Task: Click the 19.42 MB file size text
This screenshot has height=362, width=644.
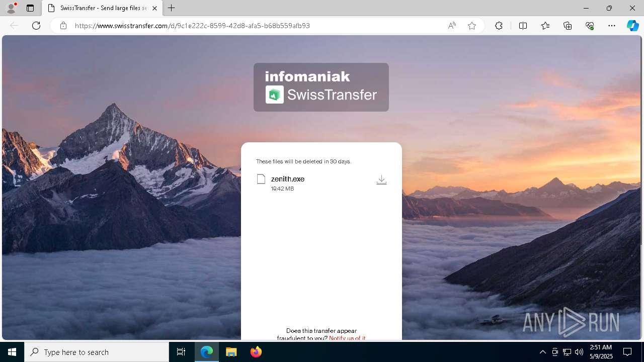Action: coord(282,189)
